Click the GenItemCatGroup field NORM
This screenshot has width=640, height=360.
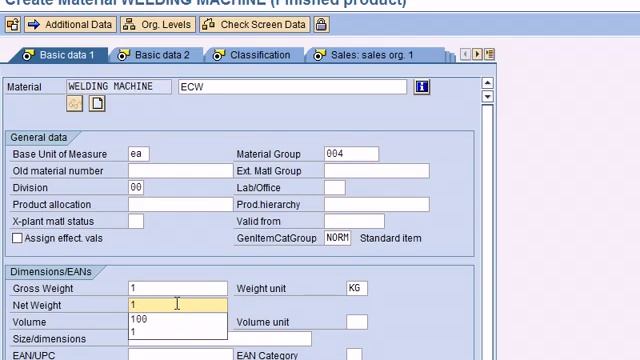(338, 238)
